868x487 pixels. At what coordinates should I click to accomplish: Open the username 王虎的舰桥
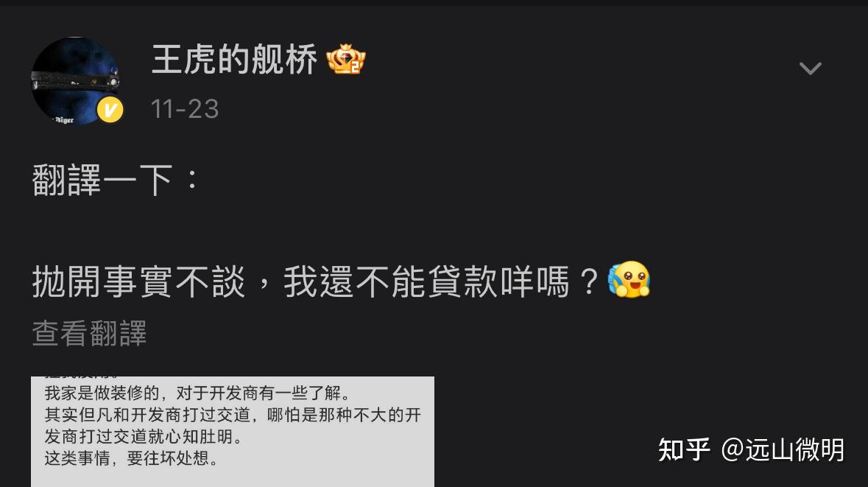(234, 60)
